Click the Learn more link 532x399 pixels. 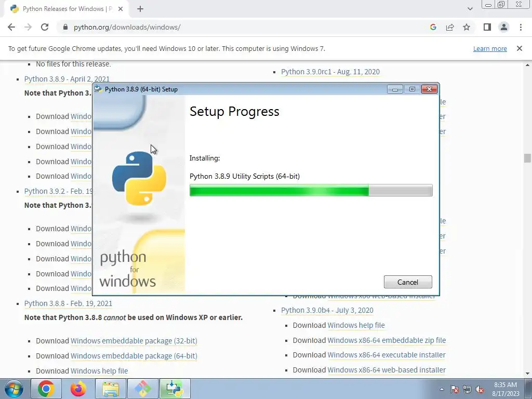pos(490,49)
